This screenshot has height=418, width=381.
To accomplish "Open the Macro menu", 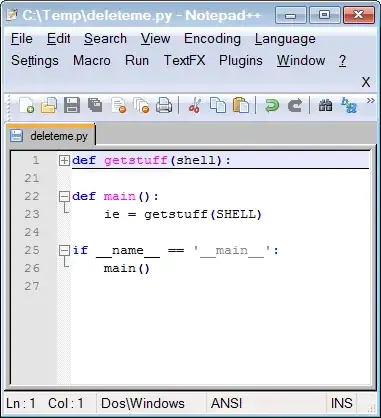I will click(92, 61).
